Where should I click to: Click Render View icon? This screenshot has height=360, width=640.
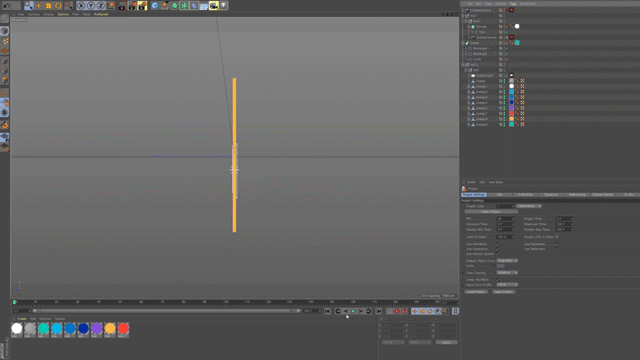pyautogui.click(x=122, y=6)
